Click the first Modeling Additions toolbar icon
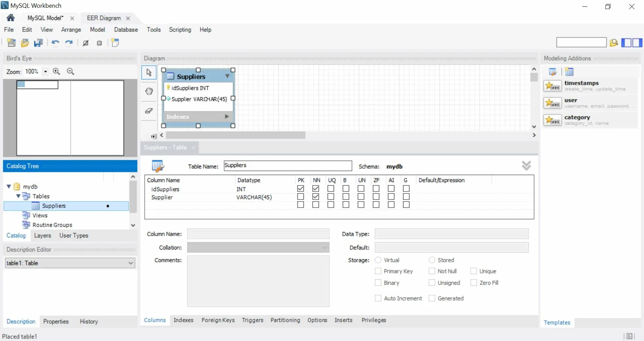Image resolution: width=644 pixels, height=341 pixels. (553, 72)
